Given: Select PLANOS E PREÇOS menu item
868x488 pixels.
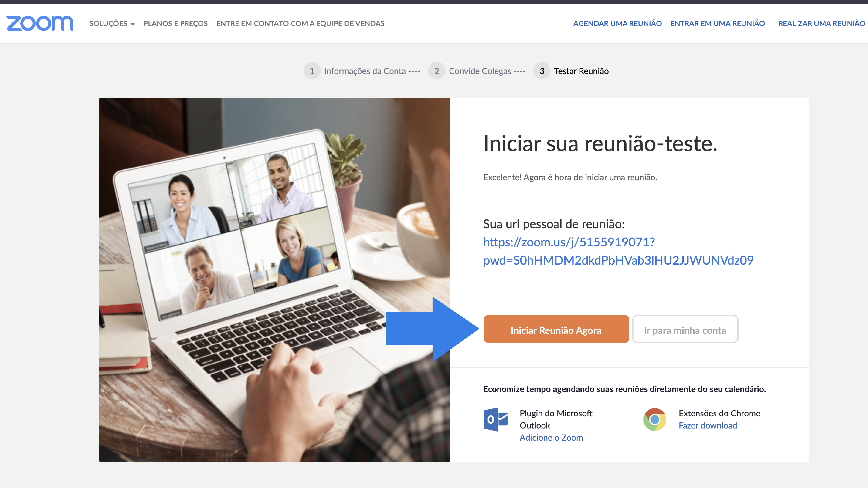Looking at the screenshot, I should 175,23.
